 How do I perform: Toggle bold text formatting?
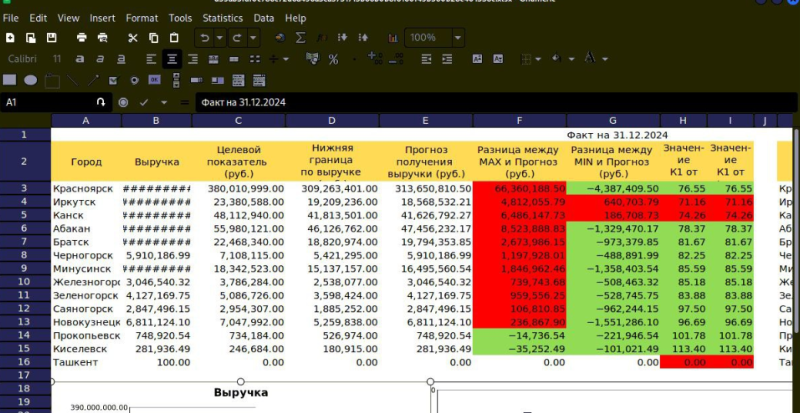tap(80, 59)
